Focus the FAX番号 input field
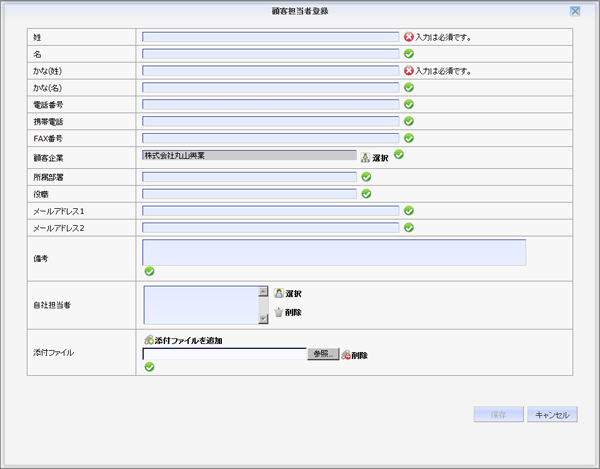This screenshot has height=469, width=600. [271, 138]
